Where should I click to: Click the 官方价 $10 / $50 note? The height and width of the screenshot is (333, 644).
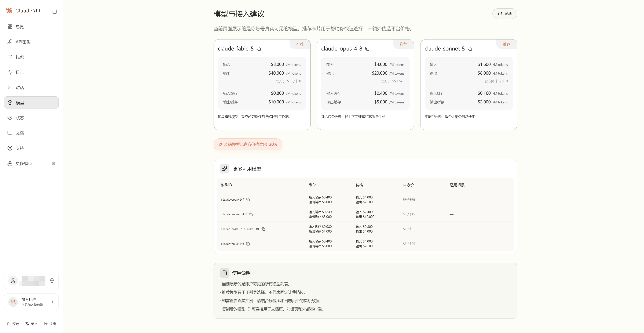288,81
